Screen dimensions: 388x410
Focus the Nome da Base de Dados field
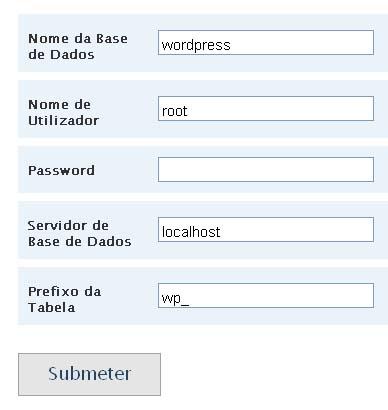[x=266, y=43]
